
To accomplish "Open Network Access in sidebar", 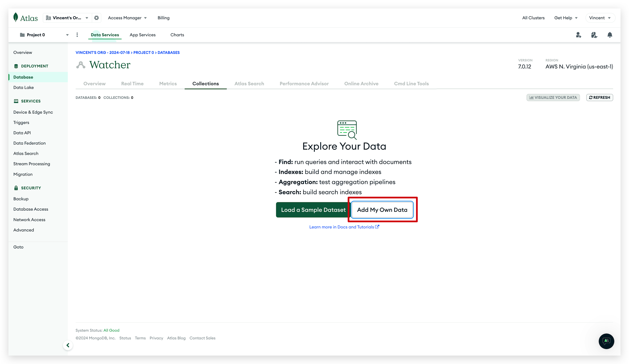I will coord(29,219).
